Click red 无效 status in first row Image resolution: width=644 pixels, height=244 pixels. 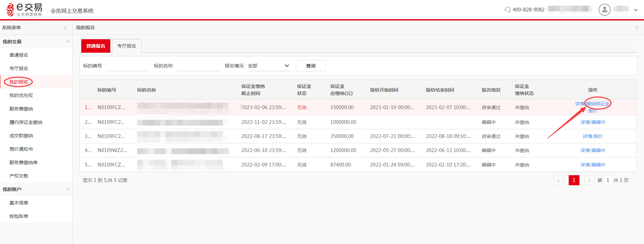302,107
